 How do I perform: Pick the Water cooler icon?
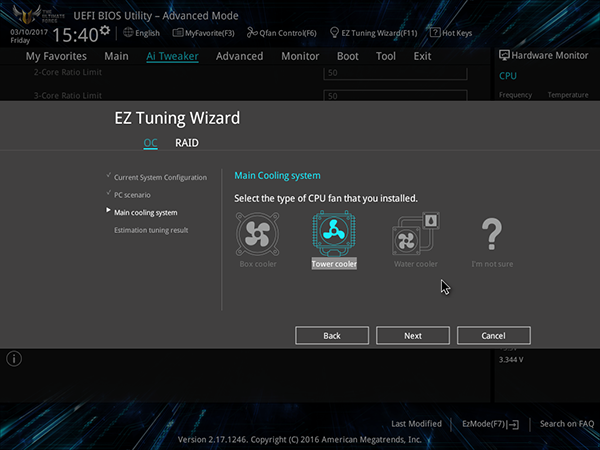416,234
